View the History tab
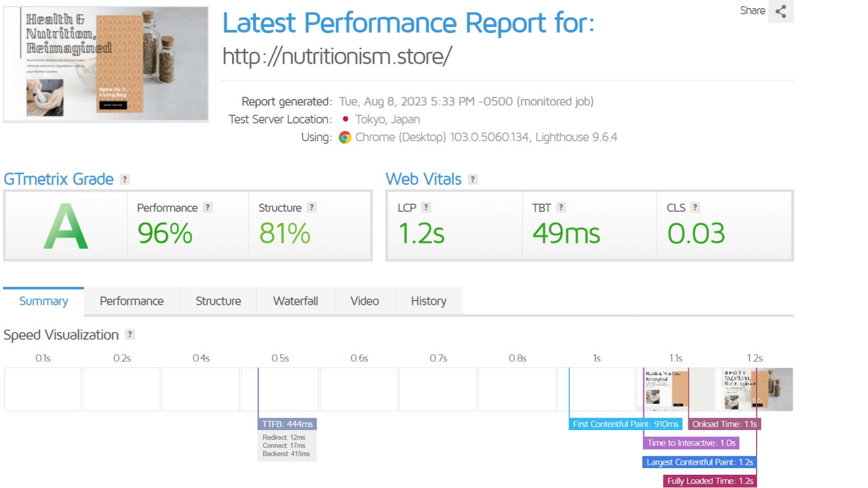This screenshot has width=868, height=488. click(x=429, y=301)
